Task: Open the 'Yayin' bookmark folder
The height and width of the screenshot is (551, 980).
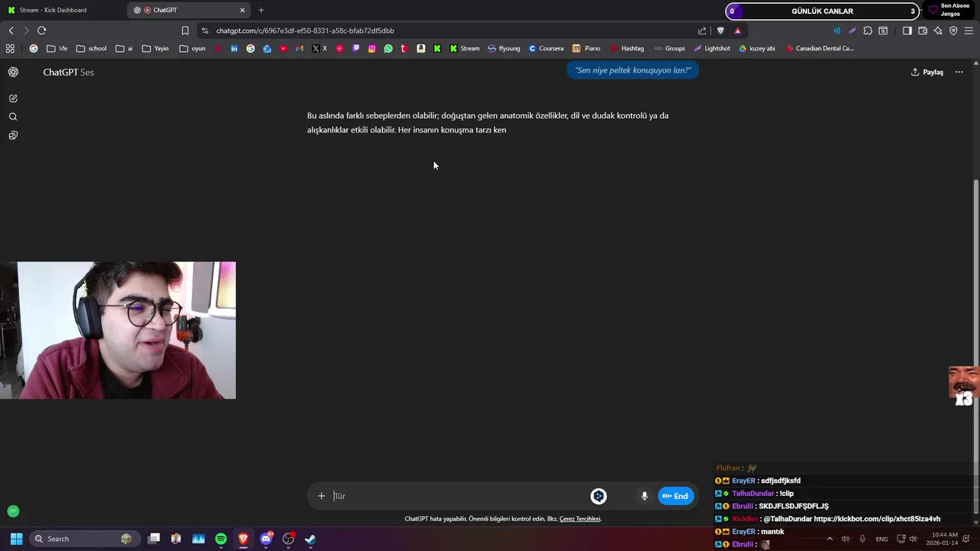Action: coord(155,48)
